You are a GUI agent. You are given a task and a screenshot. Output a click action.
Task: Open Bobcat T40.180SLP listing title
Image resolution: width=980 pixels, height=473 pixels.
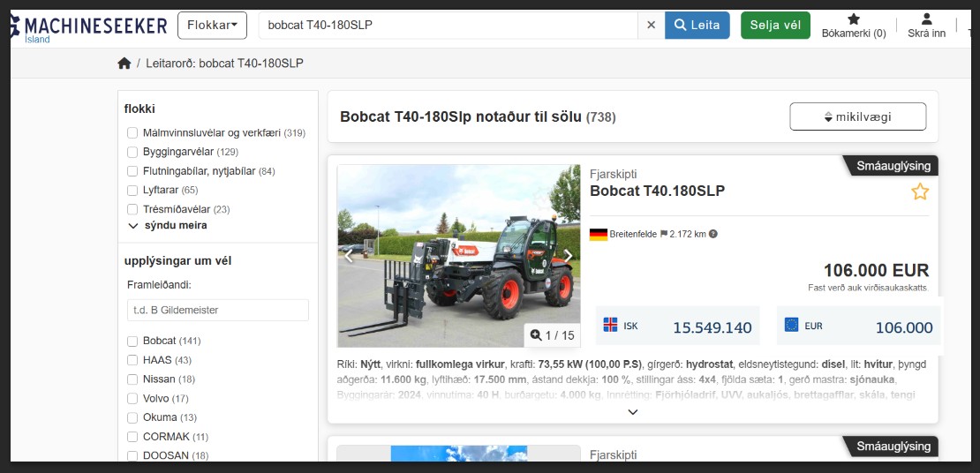click(x=658, y=191)
